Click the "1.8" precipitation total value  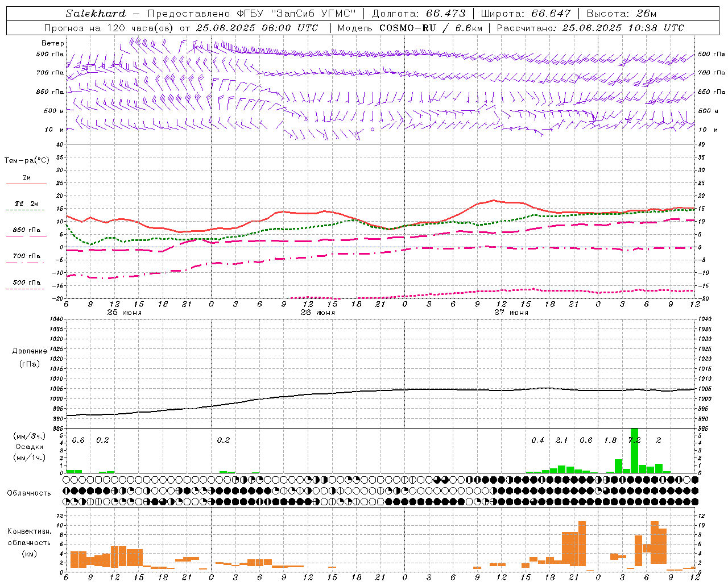click(610, 440)
